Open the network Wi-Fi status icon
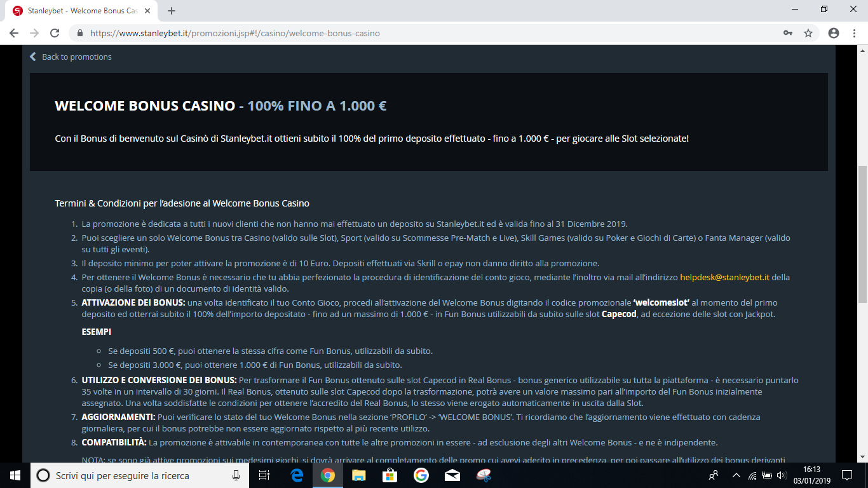Screen dimensions: 868x488 pyautogui.click(x=752, y=475)
